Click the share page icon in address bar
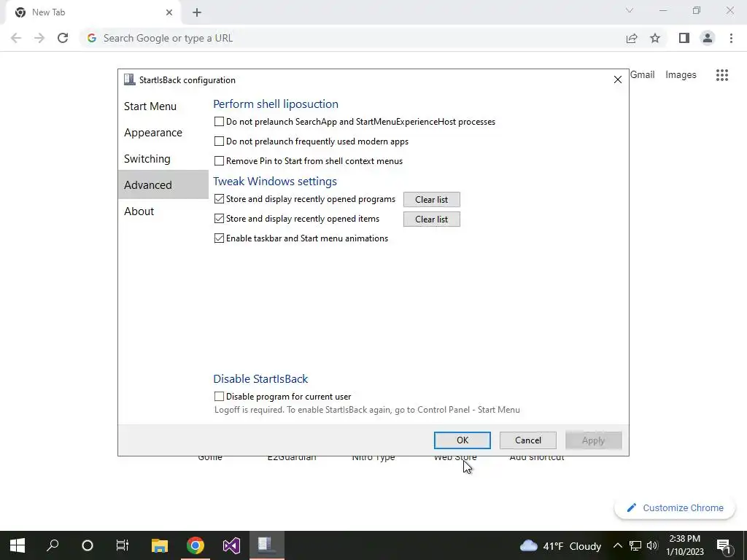 click(x=632, y=38)
